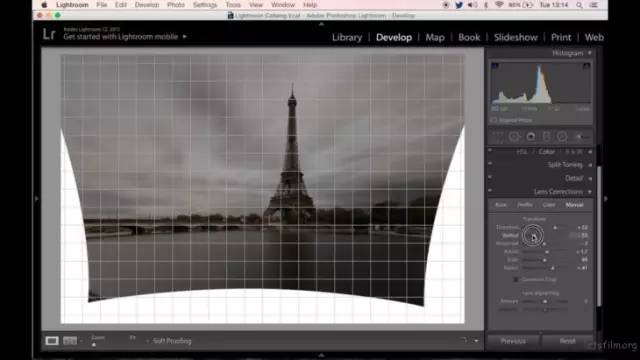
Task: Select the Crop Overlay tool icon
Action: pos(498,136)
